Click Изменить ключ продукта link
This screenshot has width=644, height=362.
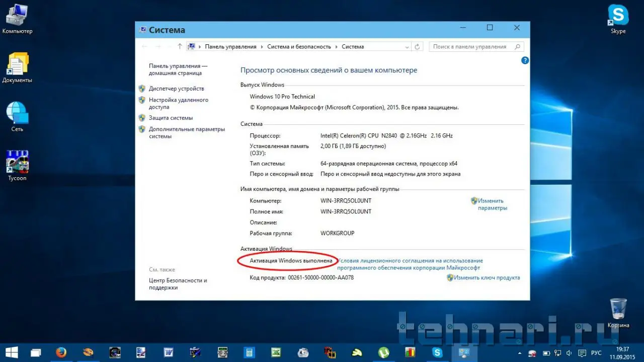tap(487, 278)
